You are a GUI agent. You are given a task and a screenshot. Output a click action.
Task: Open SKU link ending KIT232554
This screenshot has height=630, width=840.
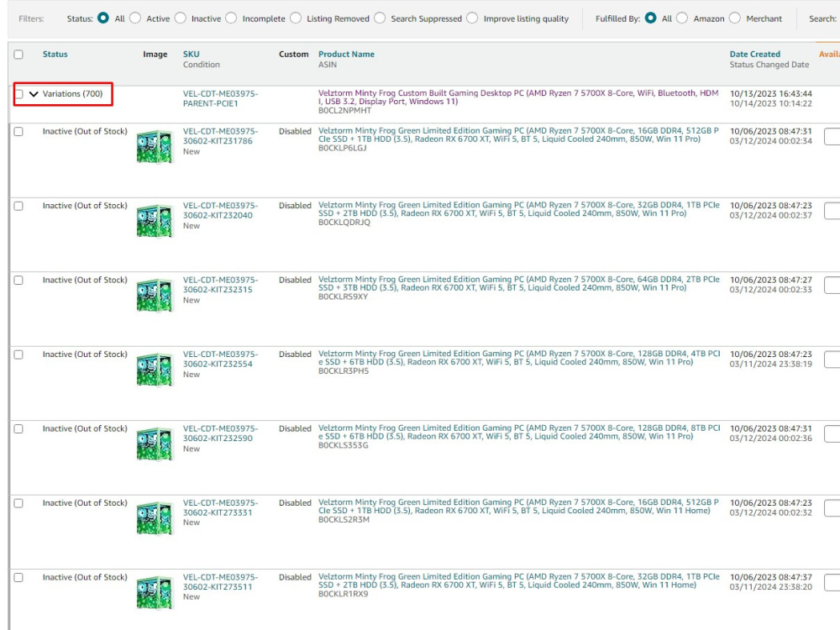220,359
